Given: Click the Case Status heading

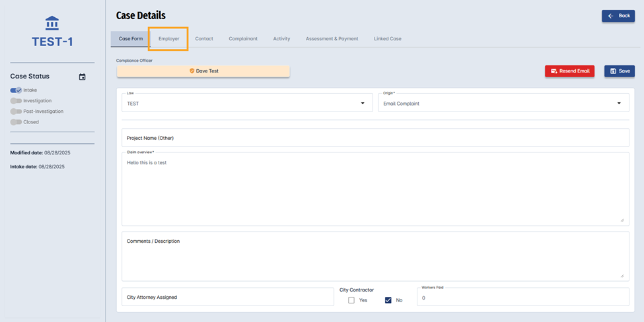Looking at the screenshot, I should point(30,77).
